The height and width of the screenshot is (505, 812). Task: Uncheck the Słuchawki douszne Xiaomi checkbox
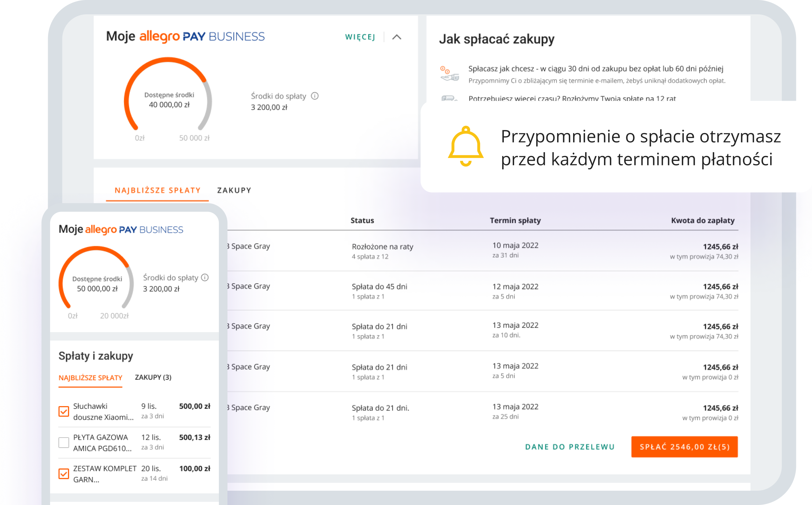(x=64, y=411)
